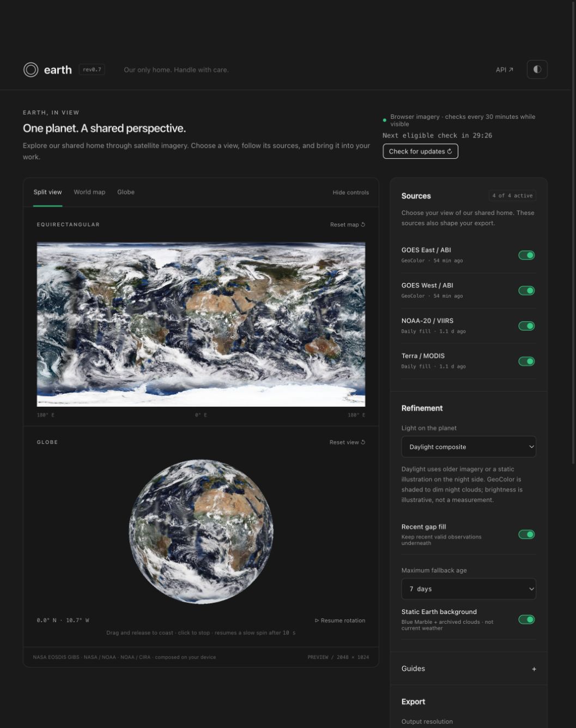Click the page vertical scrollbar
The height and width of the screenshot is (728, 576).
click(573, 232)
